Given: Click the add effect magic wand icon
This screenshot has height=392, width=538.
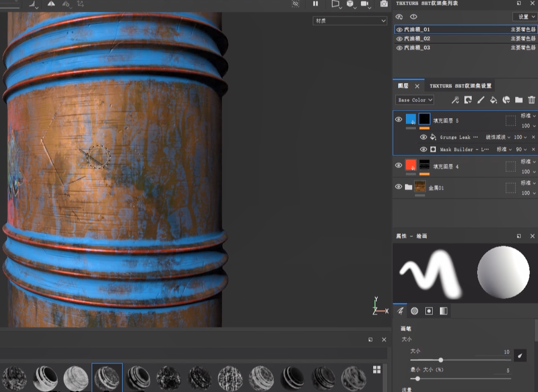Looking at the screenshot, I should (x=455, y=100).
